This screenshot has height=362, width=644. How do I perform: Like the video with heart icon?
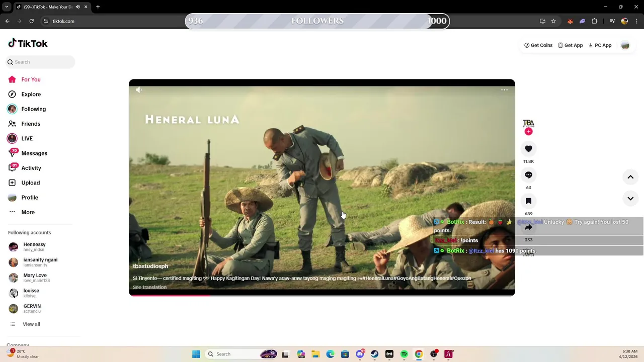coord(528,149)
